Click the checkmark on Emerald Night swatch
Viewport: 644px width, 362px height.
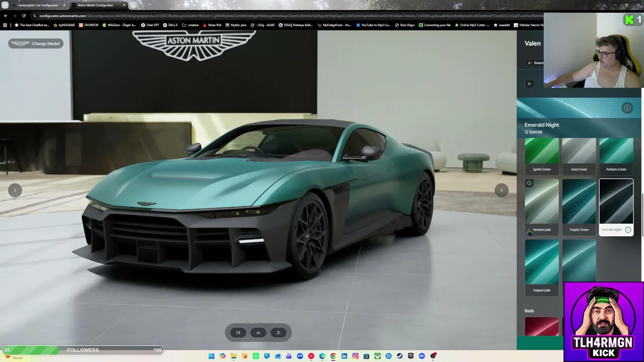point(628,230)
